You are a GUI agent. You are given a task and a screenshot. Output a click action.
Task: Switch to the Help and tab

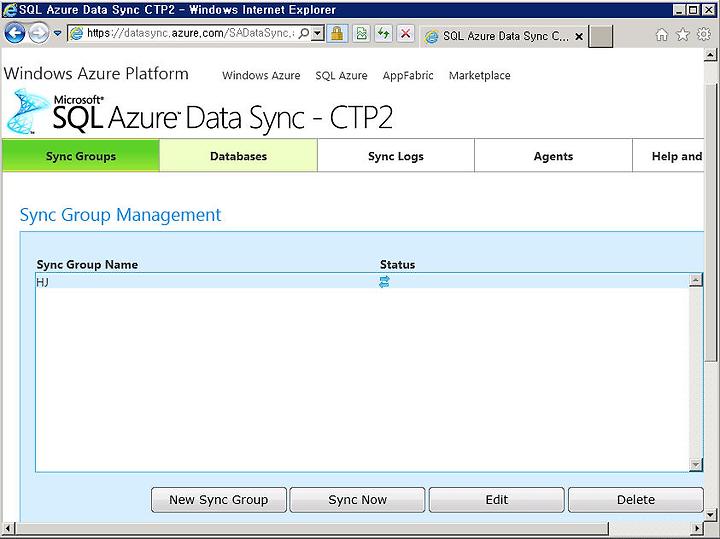(x=669, y=156)
